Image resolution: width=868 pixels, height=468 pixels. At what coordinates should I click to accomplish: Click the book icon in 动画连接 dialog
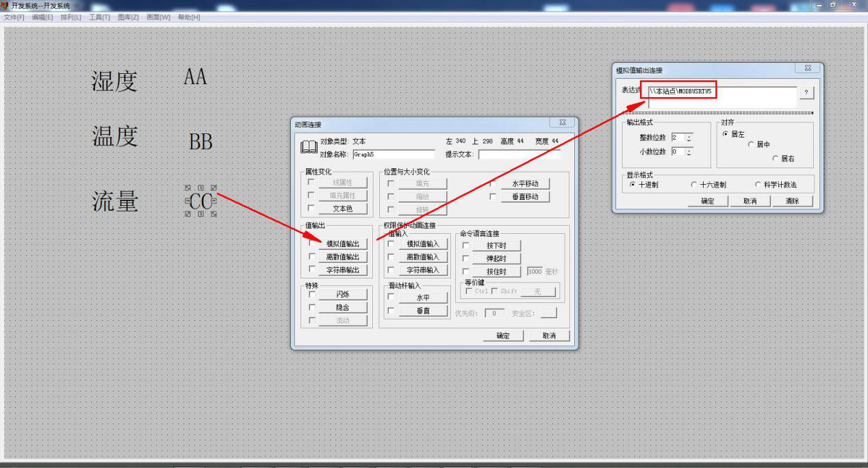[309, 147]
